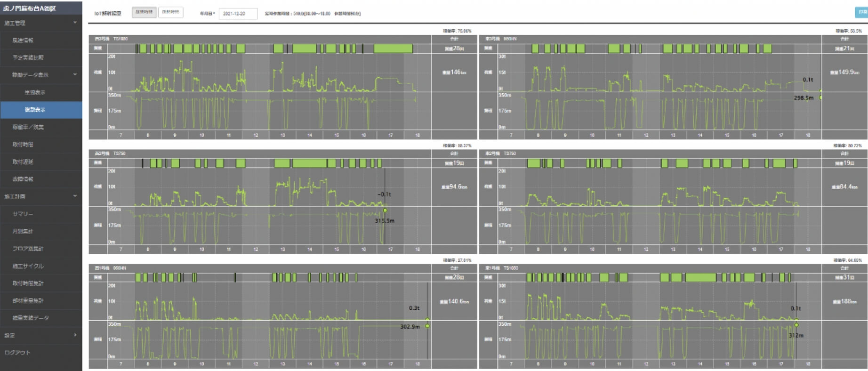The image size is (868, 371).
Task: Collapse the 施工計画 section chevron
Action: click(x=75, y=196)
